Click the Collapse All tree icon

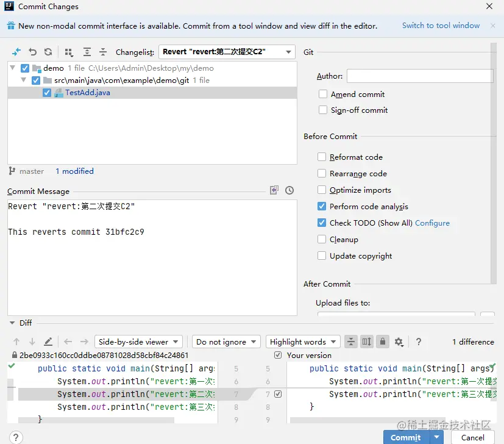pos(102,52)
